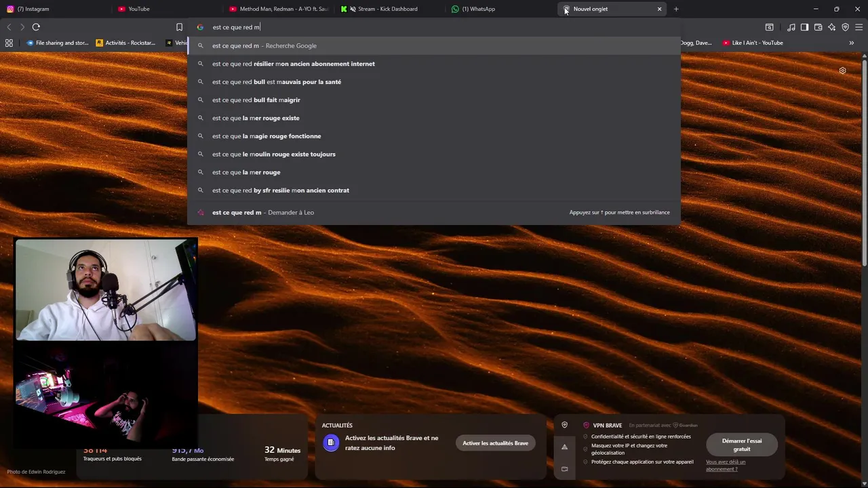The width and height of the screenshot is (868, 488).
Task: Click the YouTube favicon on the YouTube tab
Action: 122,9
